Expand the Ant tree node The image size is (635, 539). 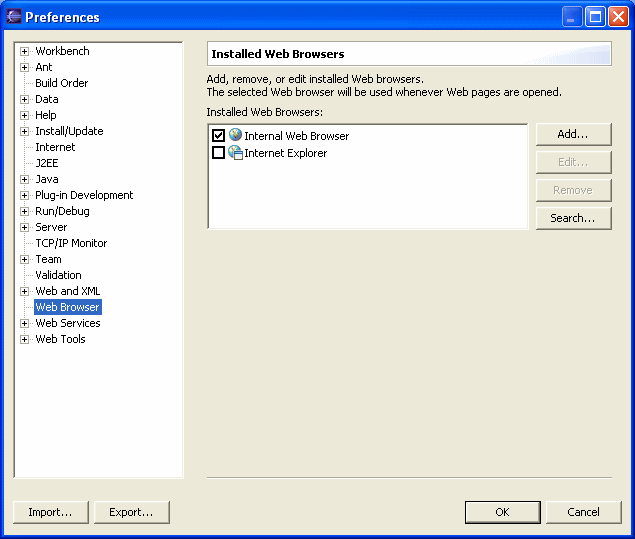[24, 67]
